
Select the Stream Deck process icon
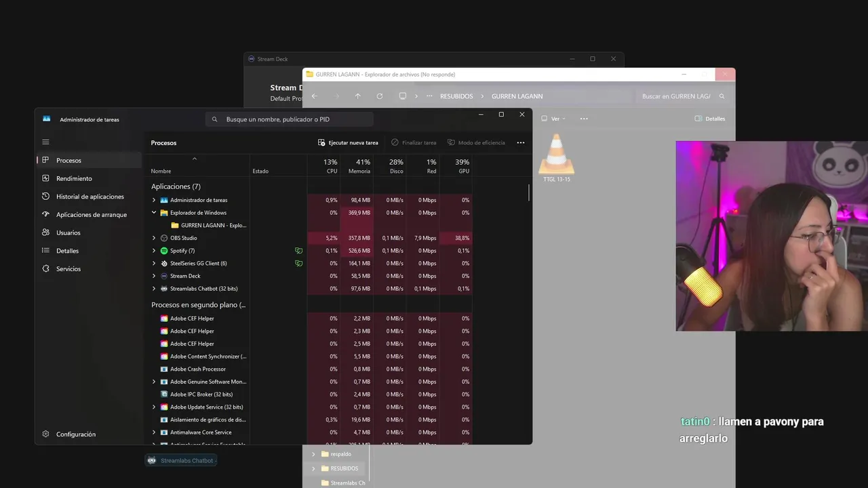click(x=164, y=276)
